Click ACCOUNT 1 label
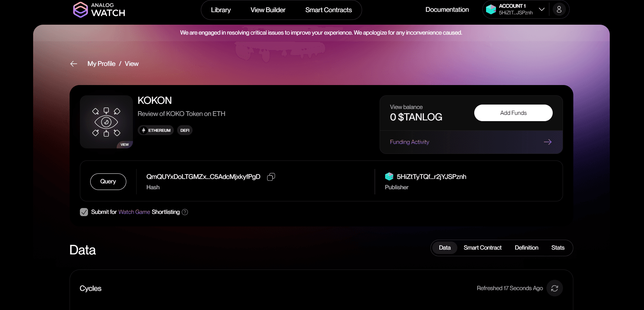Image resolution: width=644 pixels, height=310 pixels. [512, 6]
